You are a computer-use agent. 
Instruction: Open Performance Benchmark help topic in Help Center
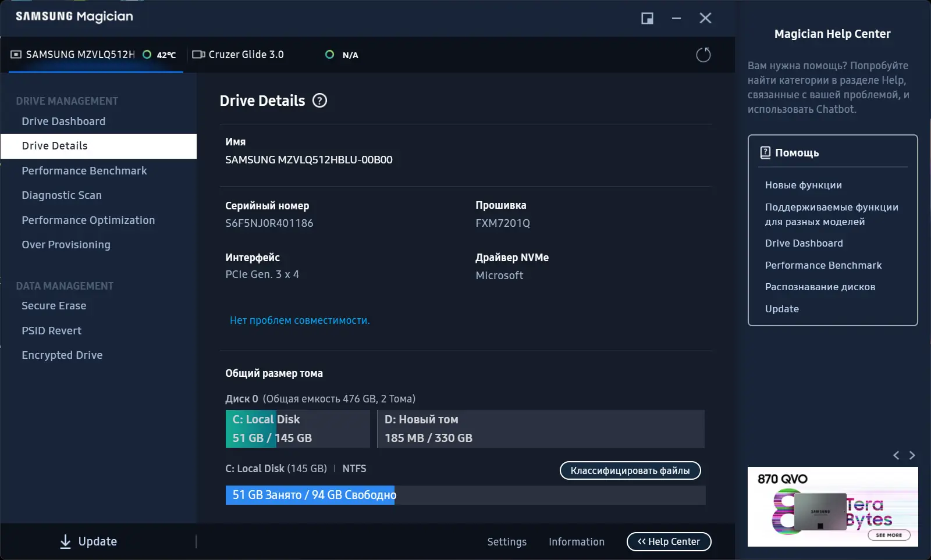823,265
